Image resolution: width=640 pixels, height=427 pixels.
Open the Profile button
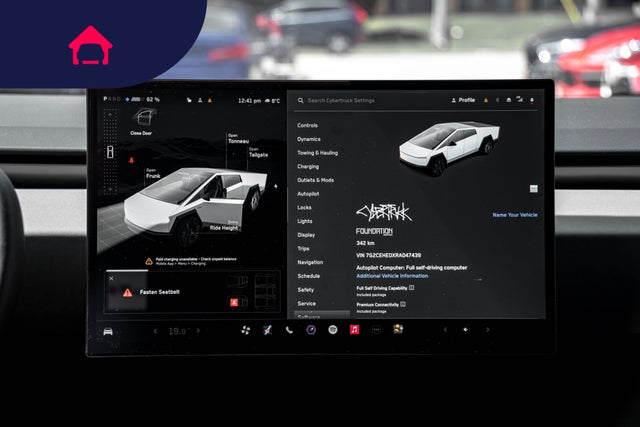click(463, 100)
